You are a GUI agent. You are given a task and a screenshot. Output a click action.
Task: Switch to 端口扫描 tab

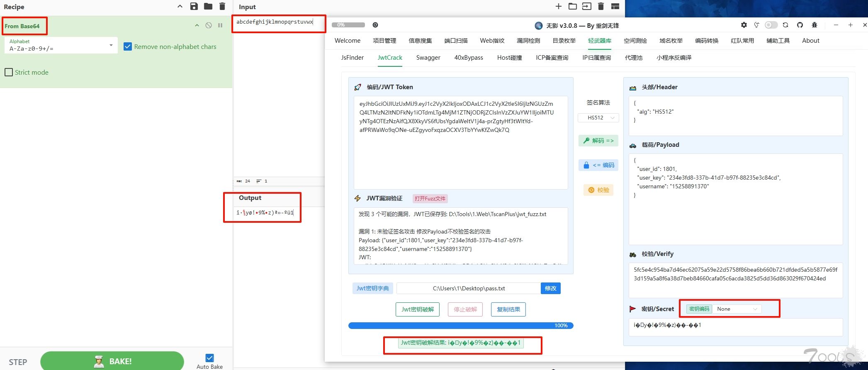(x=456, y=41)
